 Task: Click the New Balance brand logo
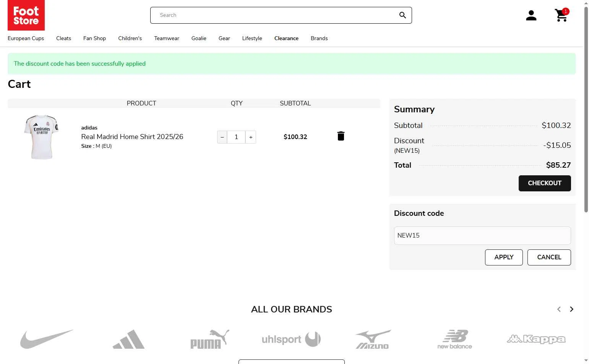[x=455, y=339]
